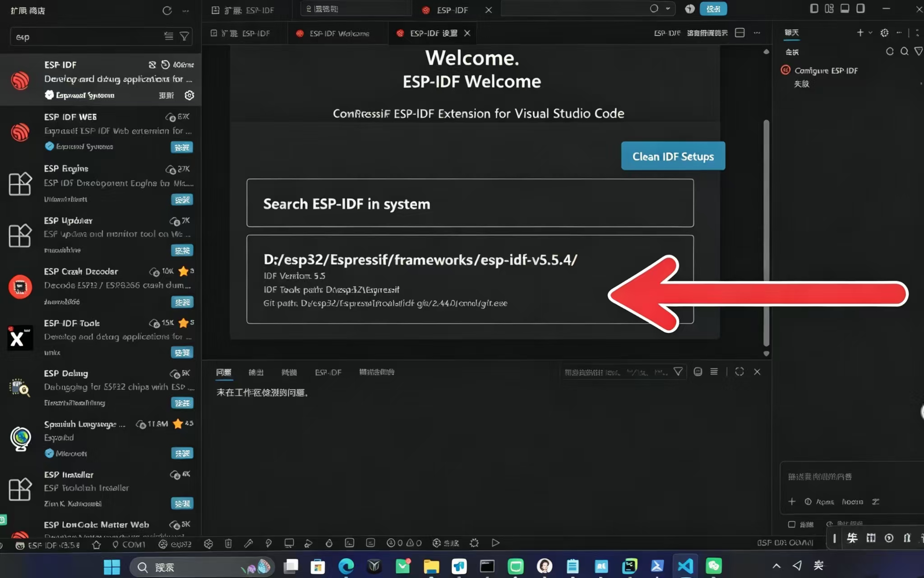Open the Spanish Language extension entry
The image size is (924, 578).
tap(101, 438)
